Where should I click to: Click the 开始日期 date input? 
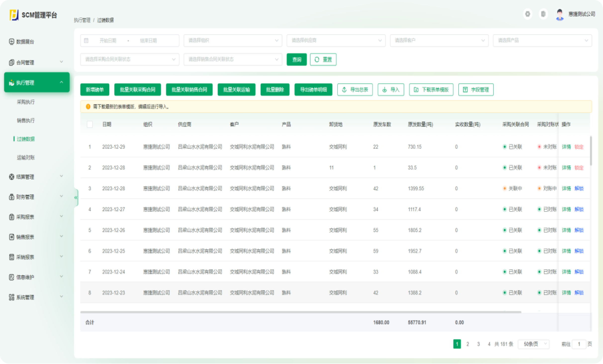108,40
